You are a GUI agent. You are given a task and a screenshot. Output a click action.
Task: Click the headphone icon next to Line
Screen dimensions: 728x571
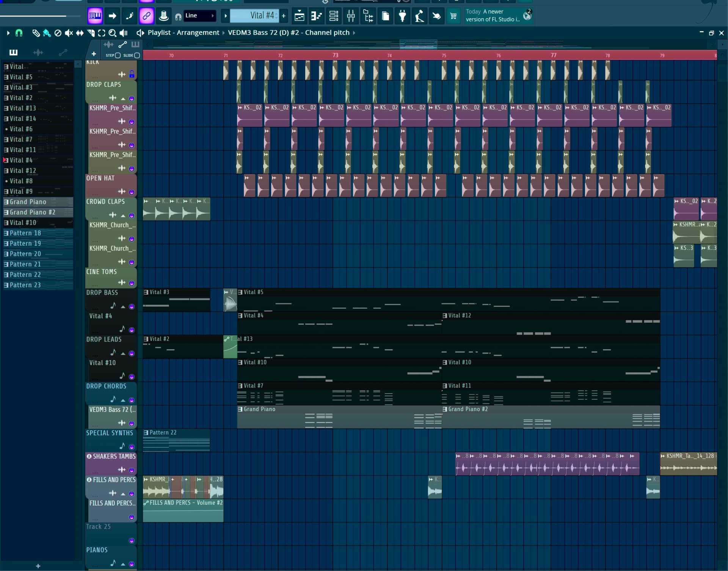tap(178, 16)
